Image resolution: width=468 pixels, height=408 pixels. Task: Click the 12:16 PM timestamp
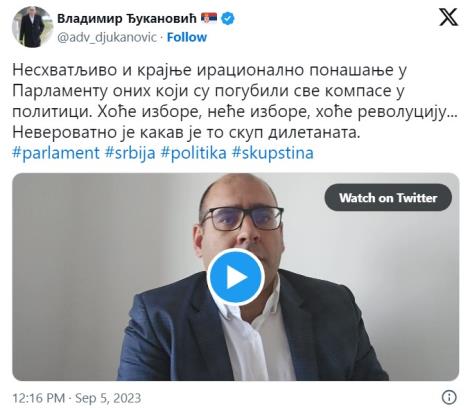coord(39,398)
